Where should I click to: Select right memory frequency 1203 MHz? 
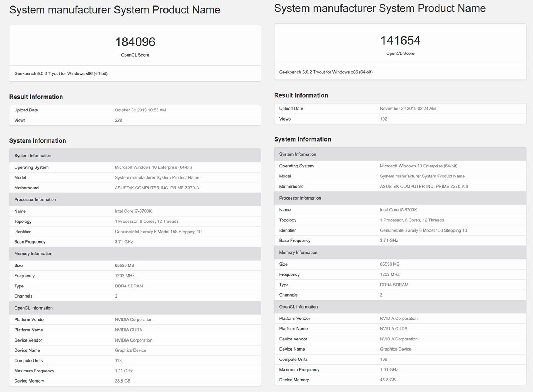tap(390, 274)
